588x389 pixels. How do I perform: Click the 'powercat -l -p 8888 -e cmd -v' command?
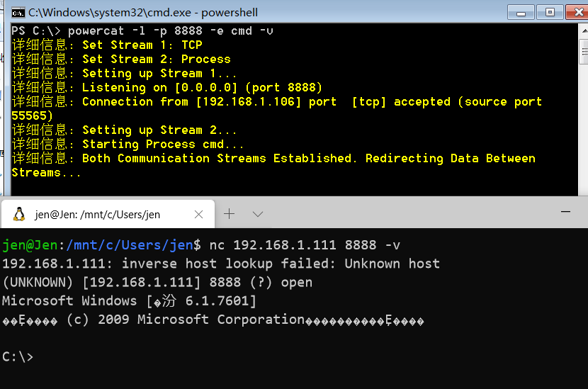(171, 30)
